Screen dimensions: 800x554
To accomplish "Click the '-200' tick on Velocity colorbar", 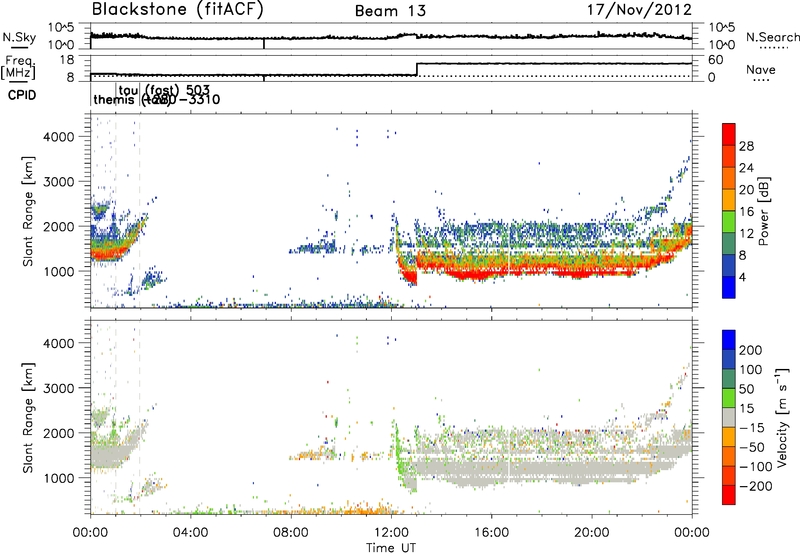I will 755,486.
